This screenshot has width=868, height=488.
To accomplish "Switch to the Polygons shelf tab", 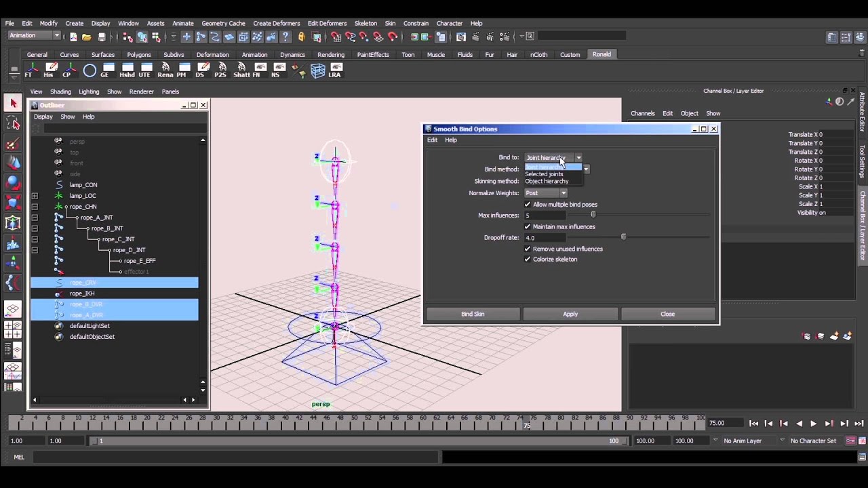I will (x=139, y=54).
